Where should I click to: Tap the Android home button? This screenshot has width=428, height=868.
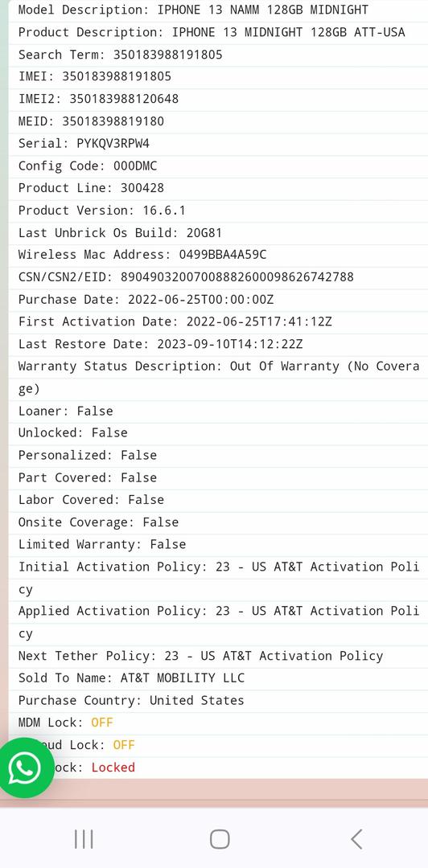(x=220, y=839)
